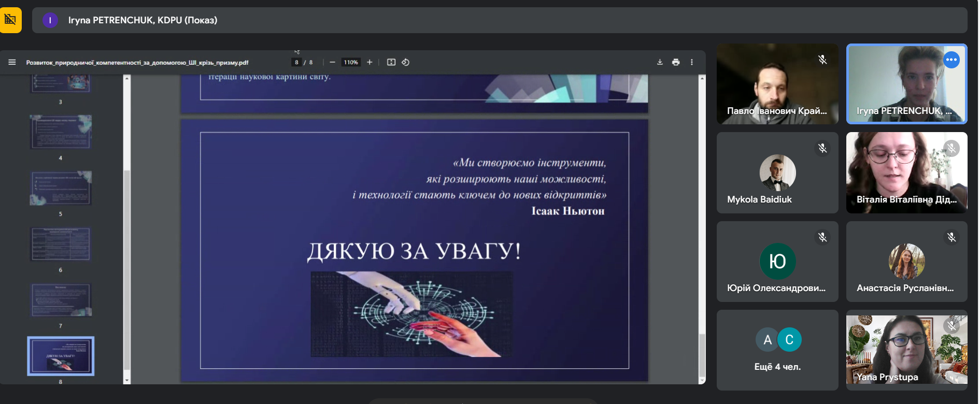This screenshot has width=980, height=404.
Task: Select the page 3 thumbnail
Action: pos(61,83)
